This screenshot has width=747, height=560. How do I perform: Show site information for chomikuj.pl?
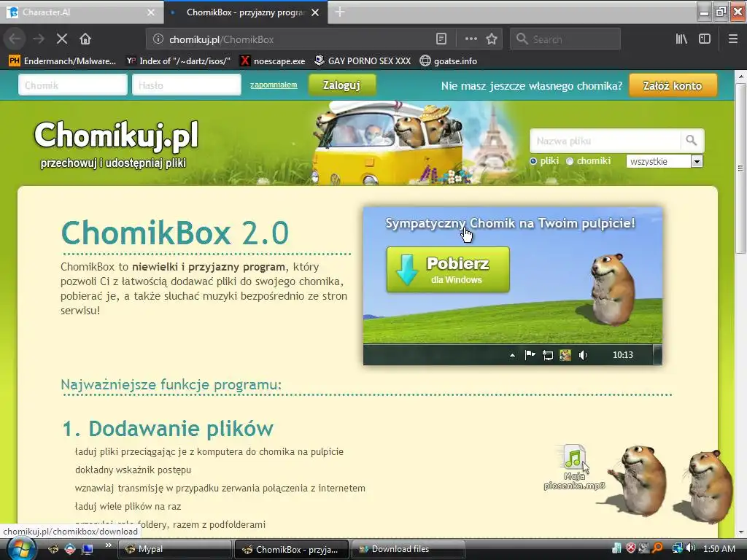158,39
